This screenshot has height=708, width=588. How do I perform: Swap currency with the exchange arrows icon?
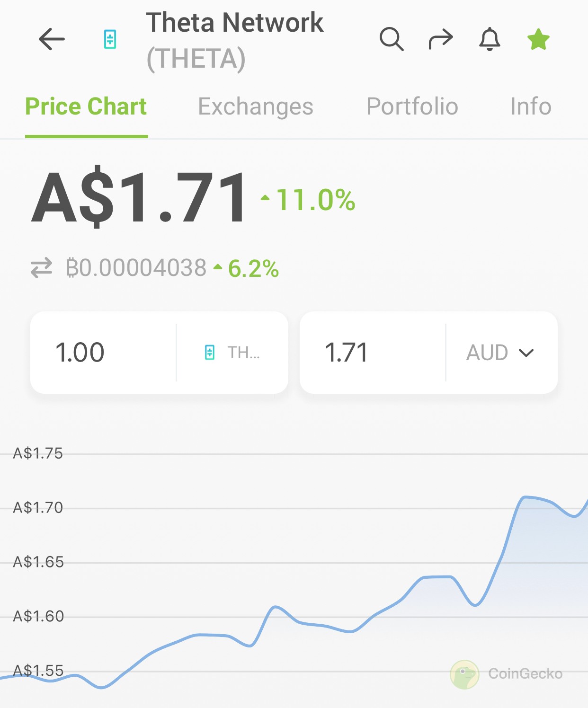pyautogui.click(x=41, y=268)
